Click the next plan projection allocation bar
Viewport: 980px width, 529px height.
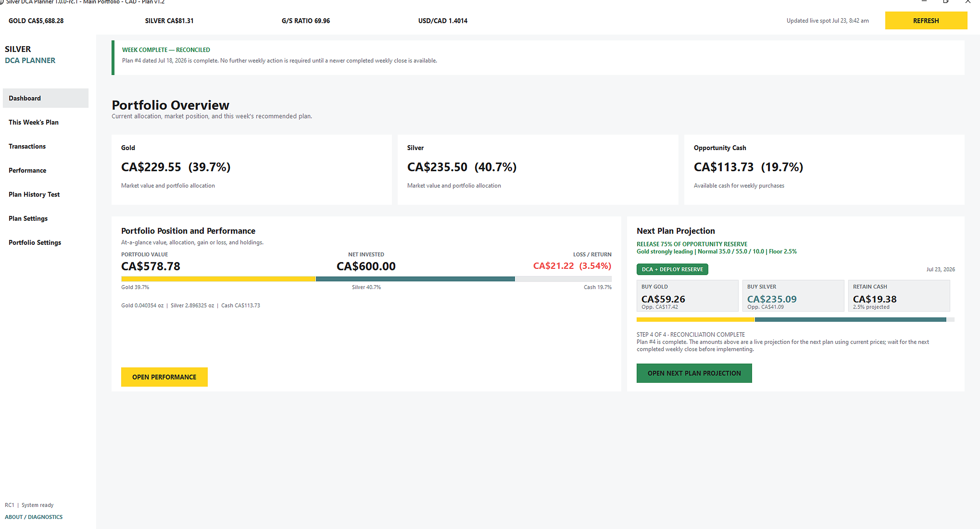(x=795, y=320)
